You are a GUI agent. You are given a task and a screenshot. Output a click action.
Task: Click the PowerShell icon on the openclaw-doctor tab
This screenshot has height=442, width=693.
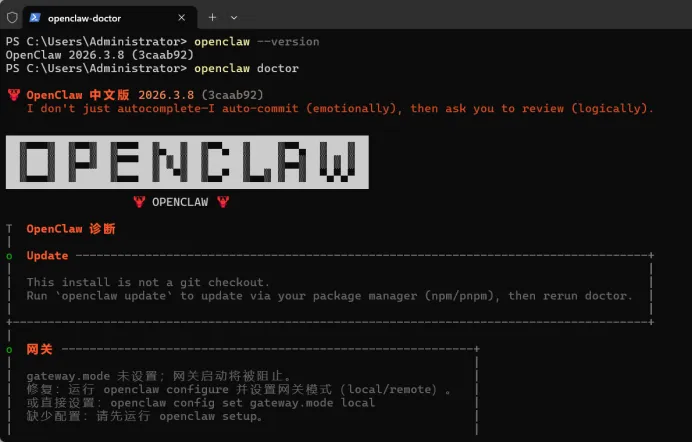point(35,18)
